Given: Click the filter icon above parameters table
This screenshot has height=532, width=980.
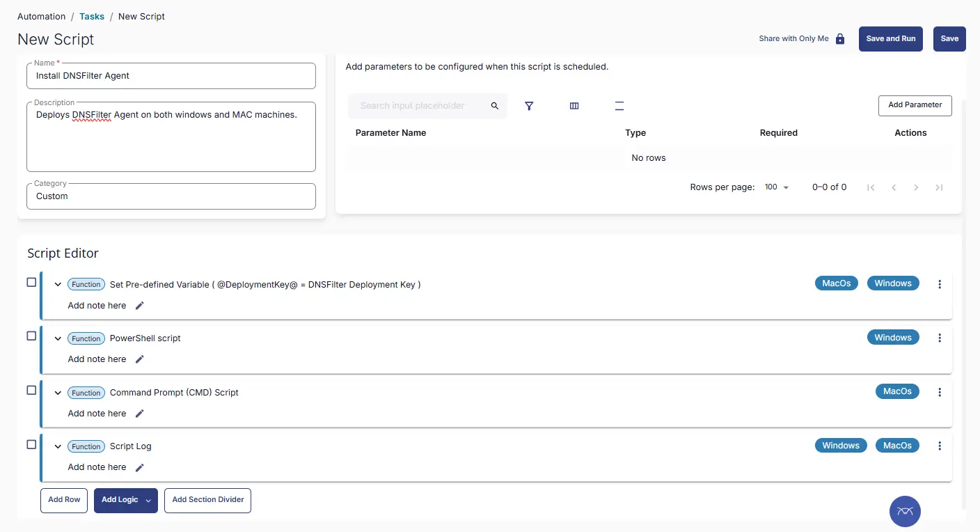Looking at the screenshot, I should pos(529,106).
